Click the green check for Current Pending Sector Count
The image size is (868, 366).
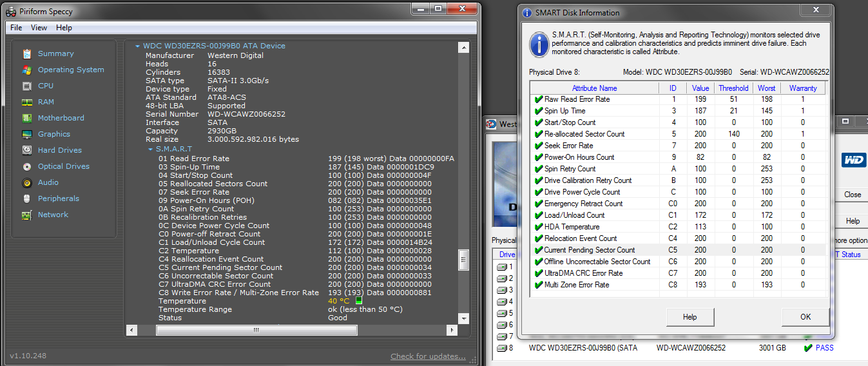[x=538, y=250]
